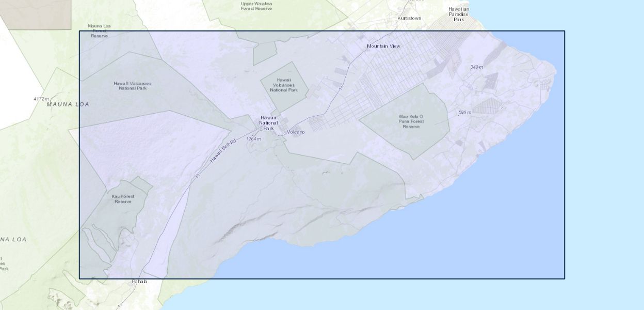Select Wao Kele O Puna Forest Reserve
The width and height of the screenshot is (644, 310).
pyautogui.click(x=411, y=121)
